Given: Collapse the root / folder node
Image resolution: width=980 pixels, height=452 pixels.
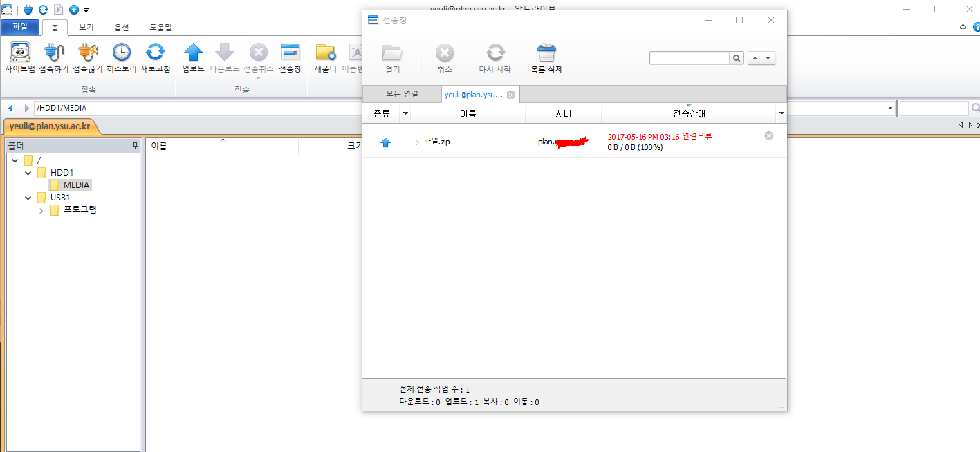Looking at the screenshot, I should (x=15, y=160).
